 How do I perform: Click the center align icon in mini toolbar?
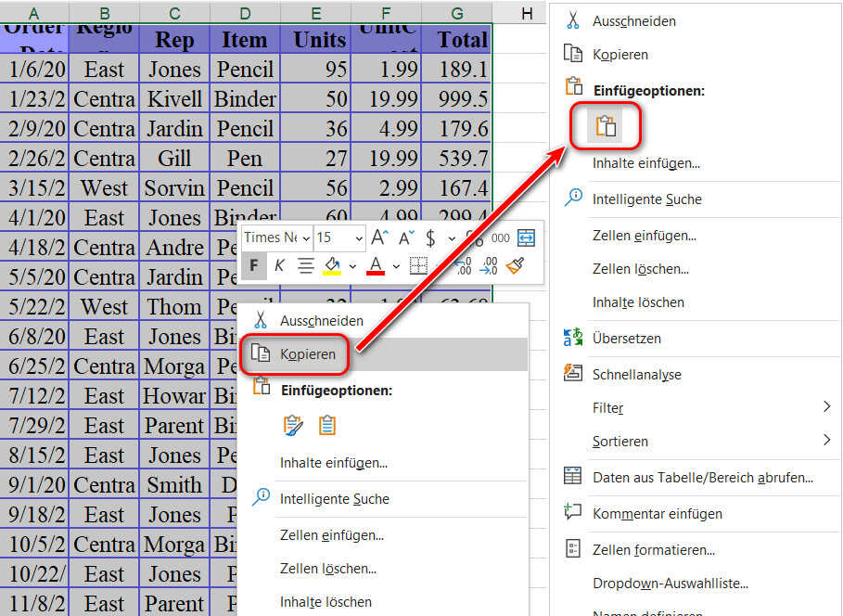click(305, 266)
